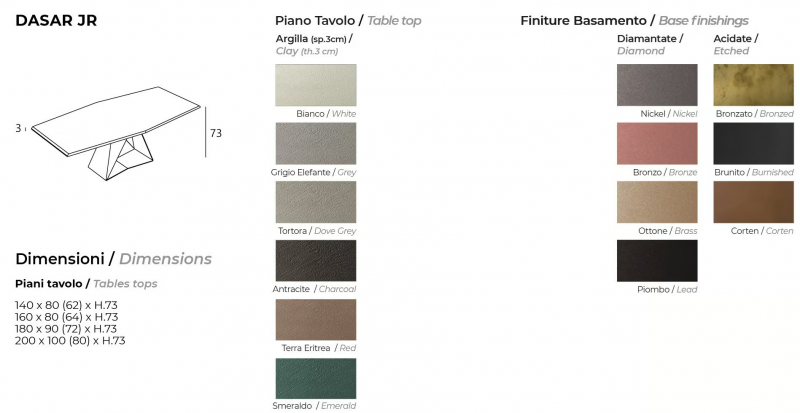This screenshot has height=413, width=800.
Task: Pick the Ottone brass base swatch
Action: [x=657, y=202]
